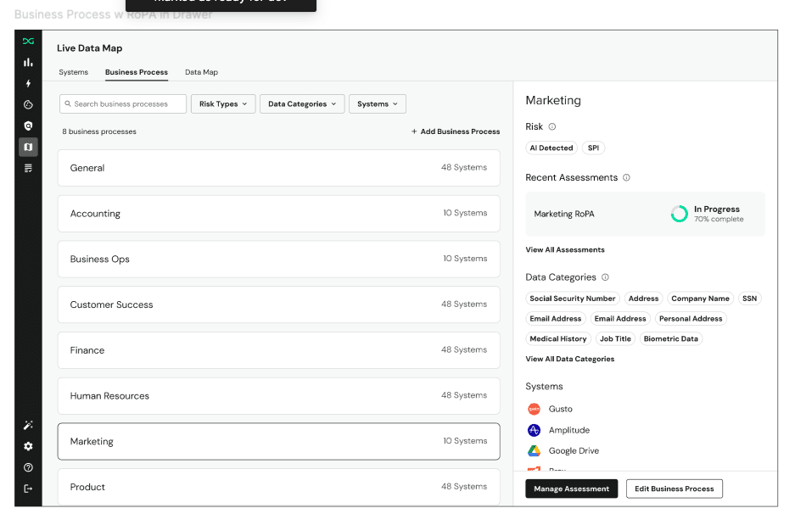
Task: Click Add Business Process
Action: click(x=456, y=131)
